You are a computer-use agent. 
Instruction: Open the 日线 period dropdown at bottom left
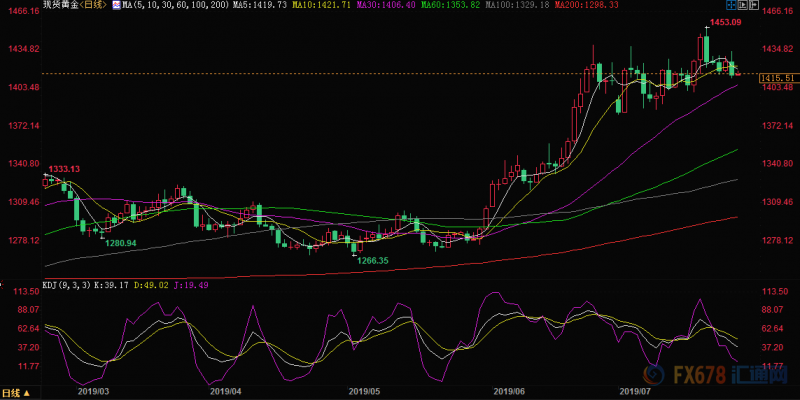pyautogui.click(x=15, y=393)
